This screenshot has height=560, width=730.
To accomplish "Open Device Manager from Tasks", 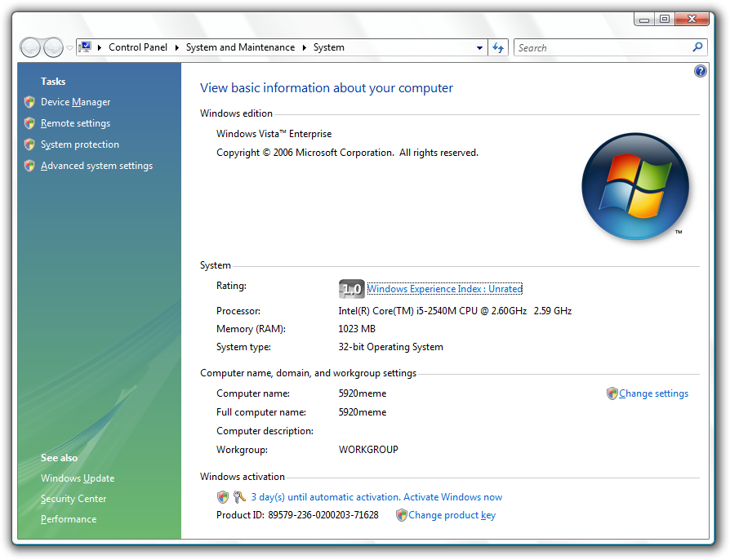I will coord(75,102).
